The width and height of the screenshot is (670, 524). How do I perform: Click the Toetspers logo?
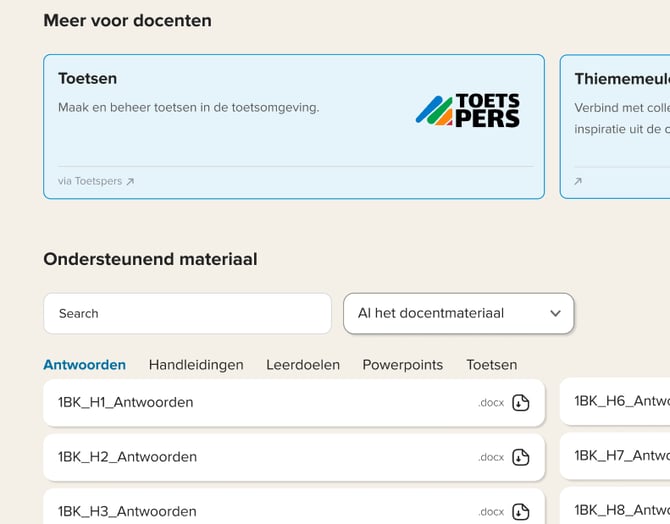pos(468,110)
